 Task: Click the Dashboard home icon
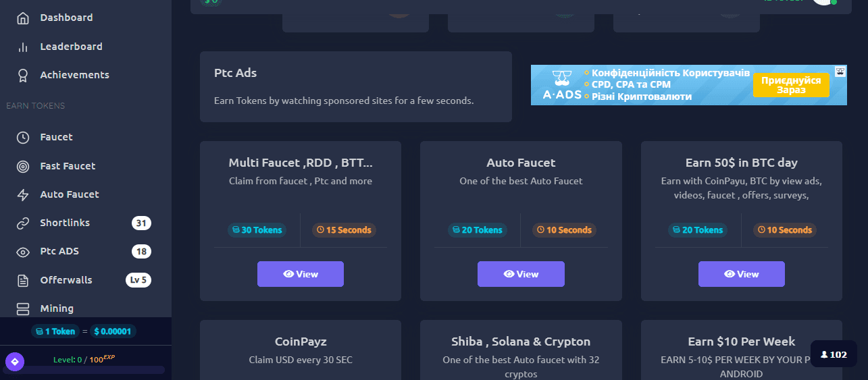[23, 18]
